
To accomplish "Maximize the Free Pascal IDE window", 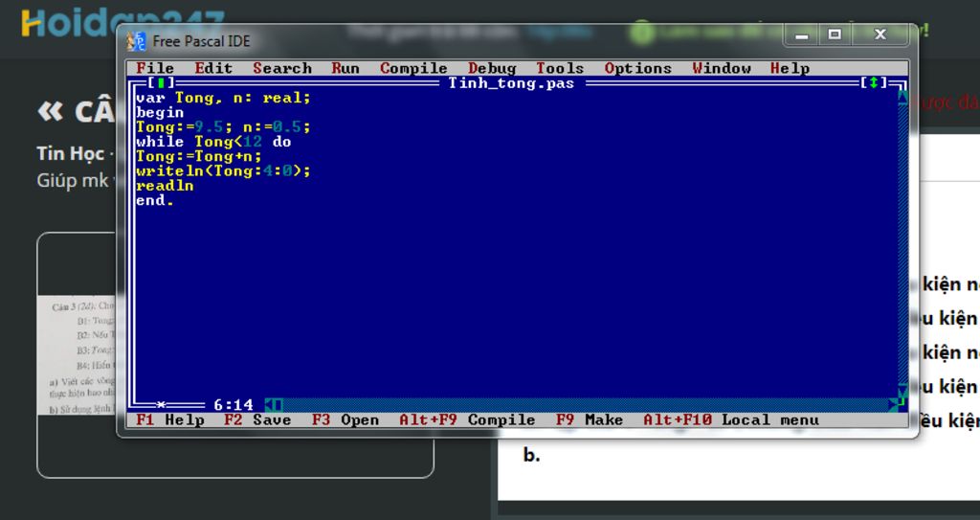I will (x=835, y=35).
